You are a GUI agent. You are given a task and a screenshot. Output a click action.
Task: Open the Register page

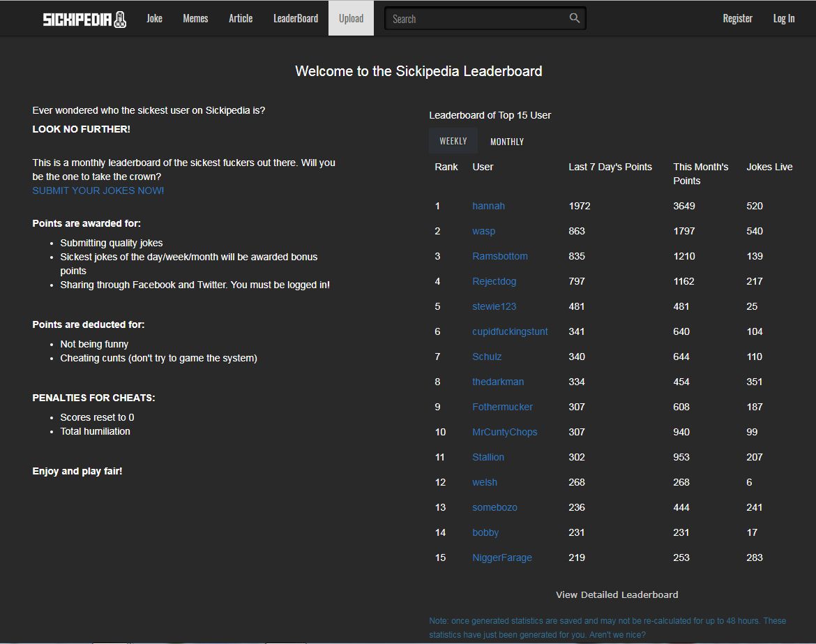[x=737, y=19]
